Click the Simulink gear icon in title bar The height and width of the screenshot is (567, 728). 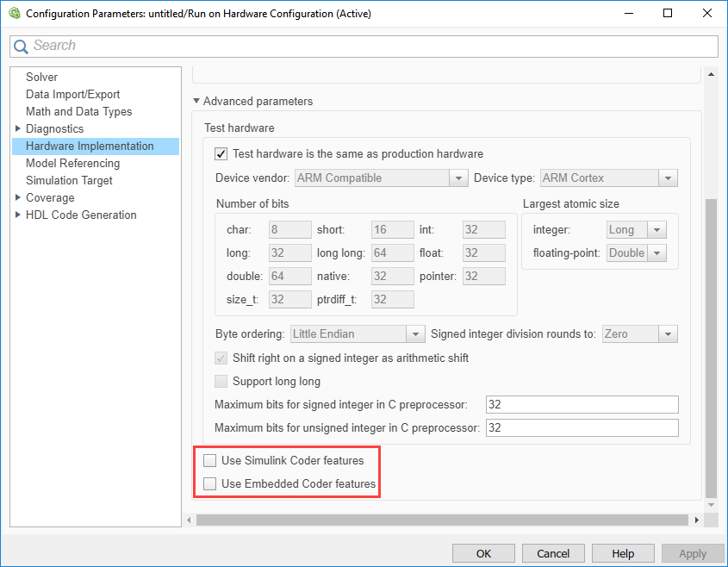click(13, 14)
